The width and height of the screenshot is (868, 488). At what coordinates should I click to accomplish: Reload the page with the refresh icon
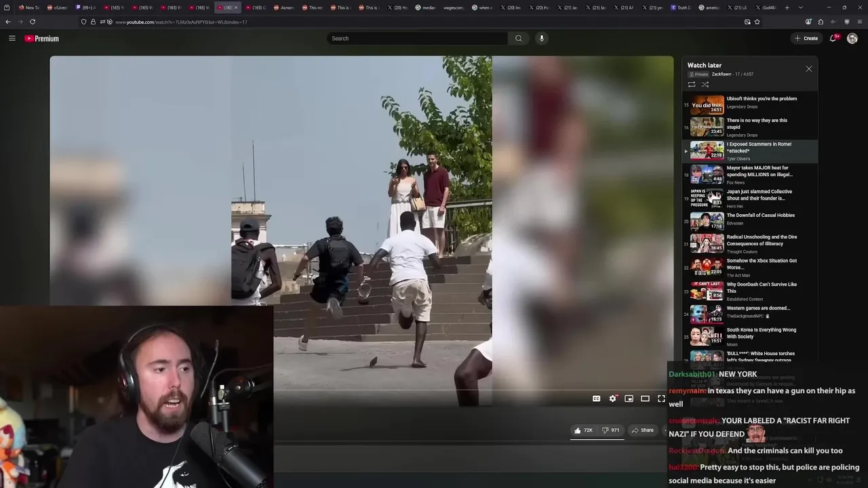(32, 22)
